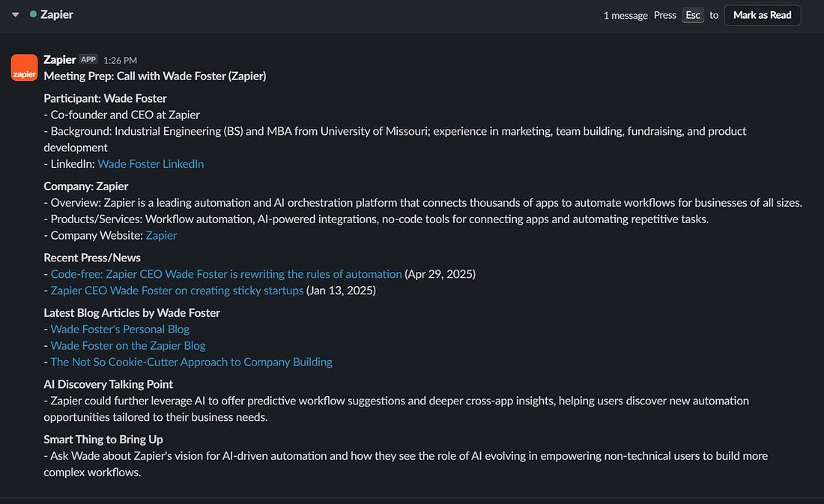
Task: Click the Mark as Read button
Action: point(762,15)
